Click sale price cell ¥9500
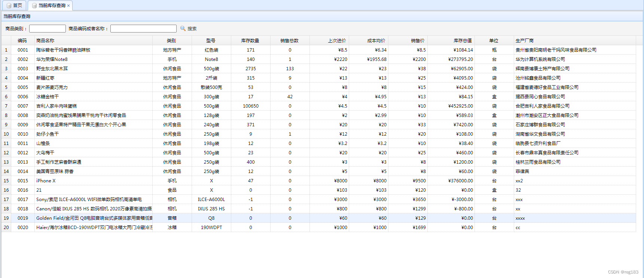 tap(408, 180)
